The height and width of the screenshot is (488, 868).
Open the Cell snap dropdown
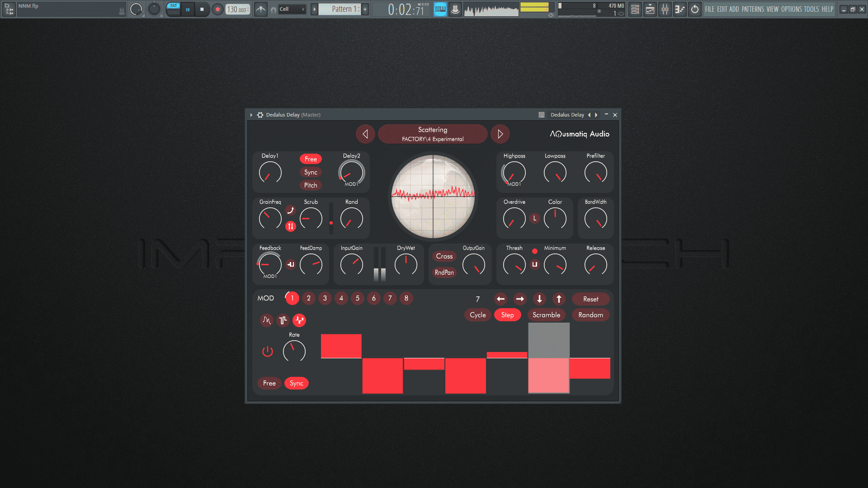(x=292, y=9)
